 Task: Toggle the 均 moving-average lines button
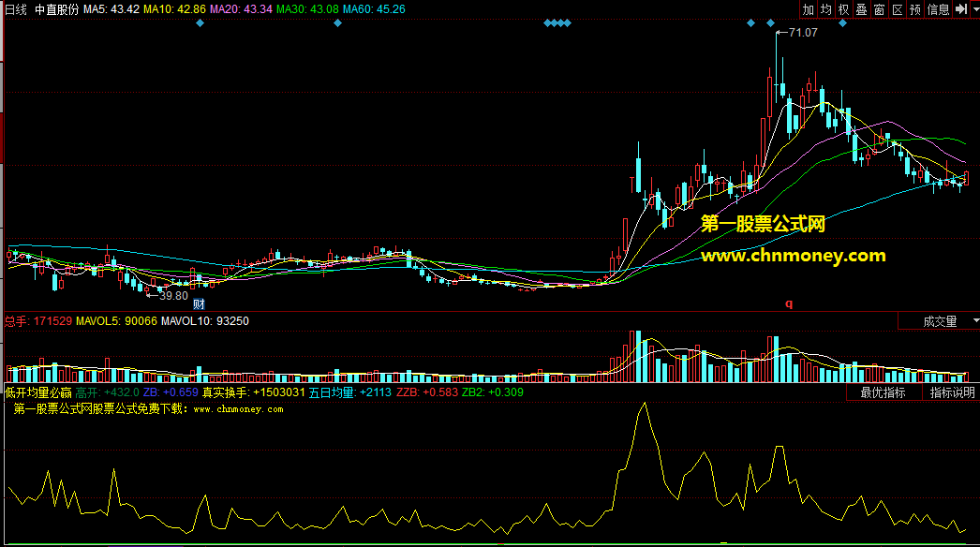click(x=826, y=9)
